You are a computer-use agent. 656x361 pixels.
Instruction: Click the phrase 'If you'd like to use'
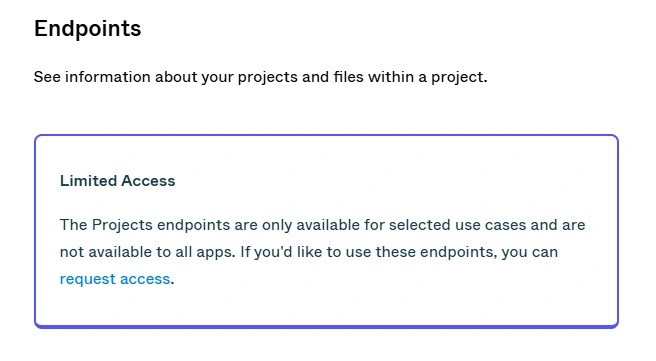(301, 252)
